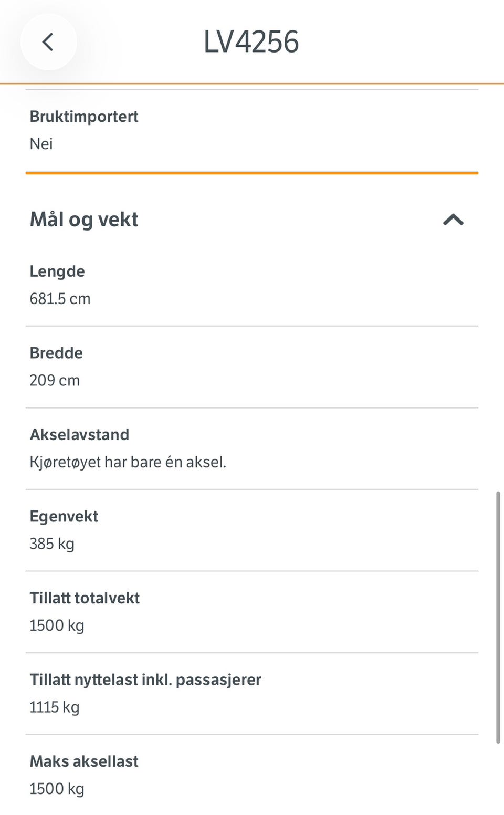Click the 385 kg value

(x=52, y=544)
